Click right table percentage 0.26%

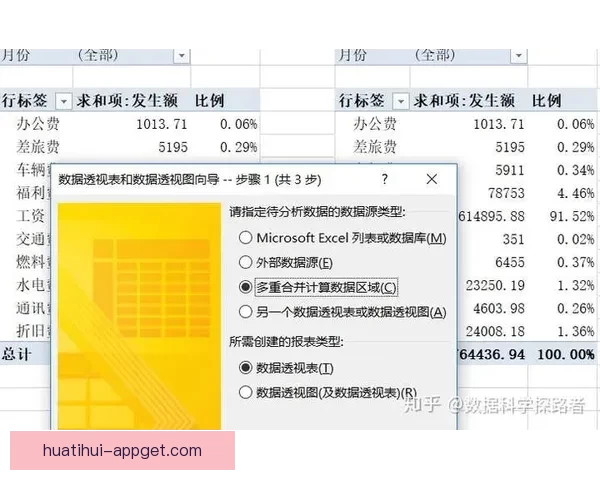click(x=576, y=308)
